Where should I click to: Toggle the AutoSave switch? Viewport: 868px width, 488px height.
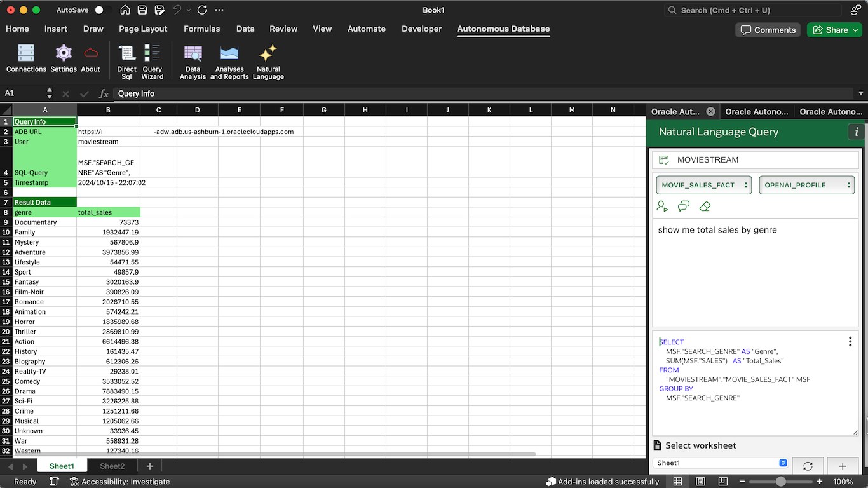tap(102, 10)
